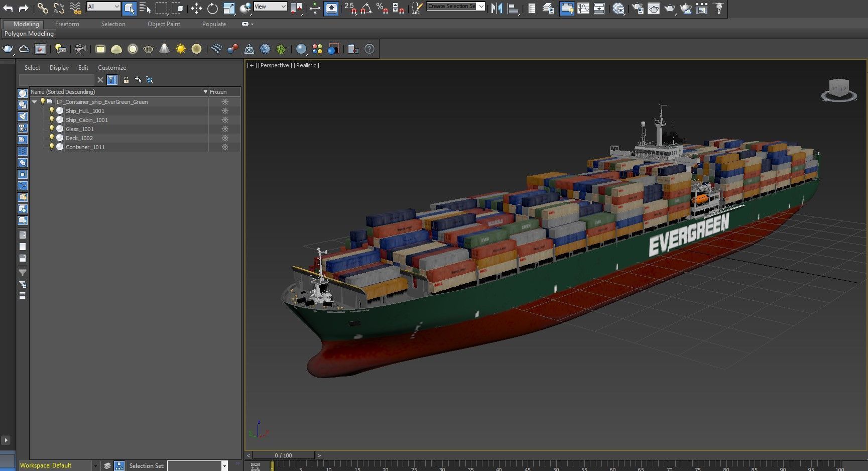Activate the Select Object tool
Screen dimensions: 868x471
(129, 8)
